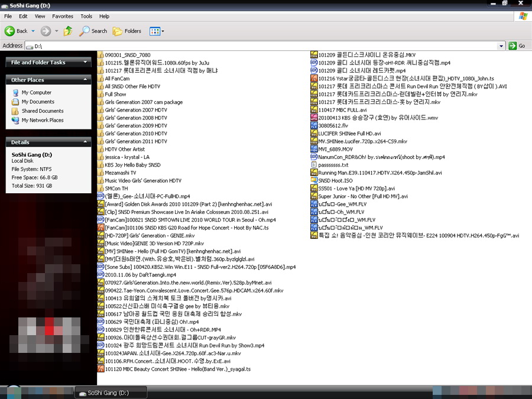Open the Search toolbar button

point(93,31)
